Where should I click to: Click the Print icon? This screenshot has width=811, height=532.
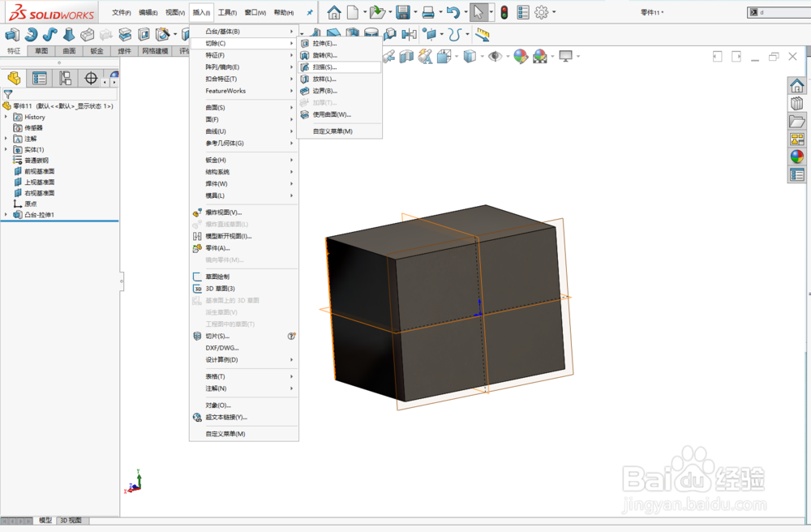[x=427, y=12]
